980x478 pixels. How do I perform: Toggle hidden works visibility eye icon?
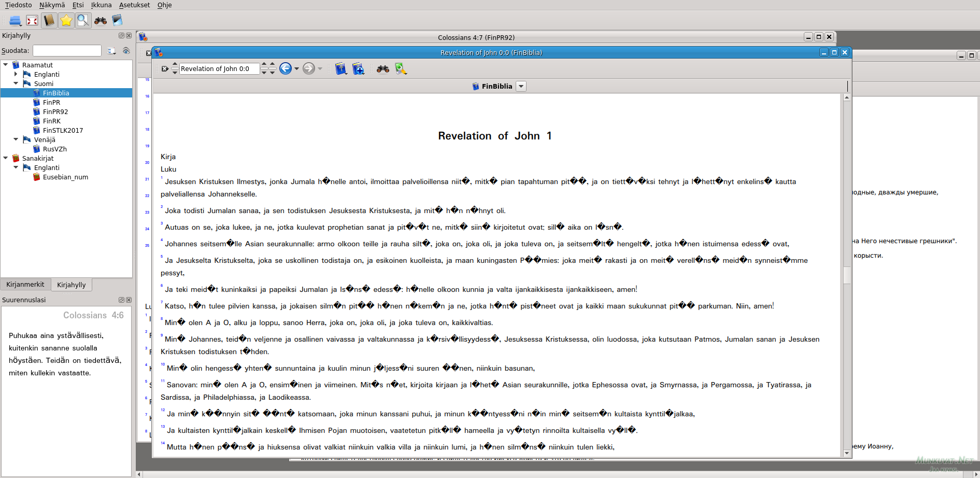(x=126, y=51)
